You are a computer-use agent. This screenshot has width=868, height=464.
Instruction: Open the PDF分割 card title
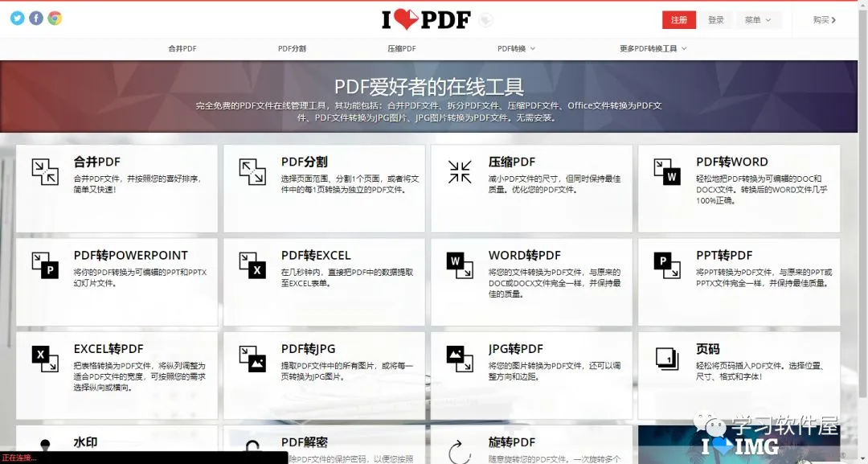(x=305, y=162)
